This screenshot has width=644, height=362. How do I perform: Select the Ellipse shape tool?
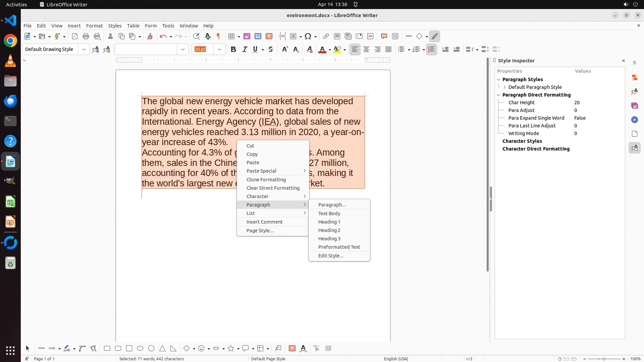[140, 349]
